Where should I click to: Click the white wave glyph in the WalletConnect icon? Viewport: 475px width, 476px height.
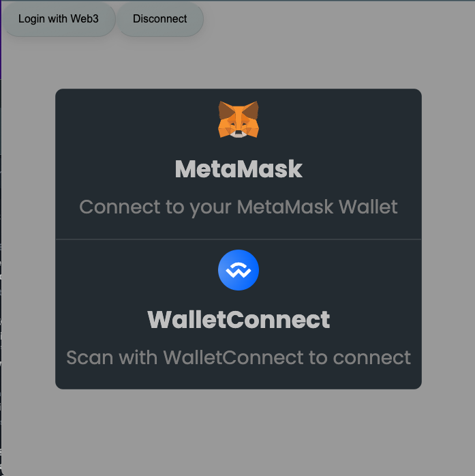(239, 270)
